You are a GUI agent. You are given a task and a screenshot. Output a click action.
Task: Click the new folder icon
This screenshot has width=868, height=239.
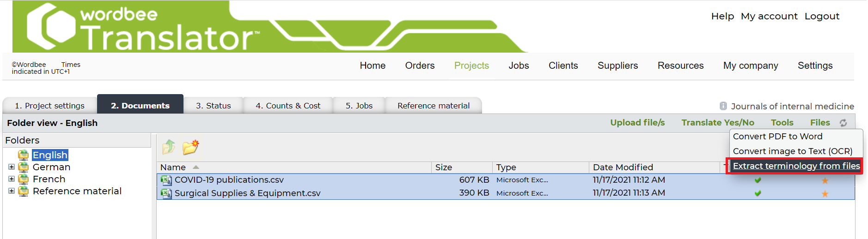(x=190, y=147)
